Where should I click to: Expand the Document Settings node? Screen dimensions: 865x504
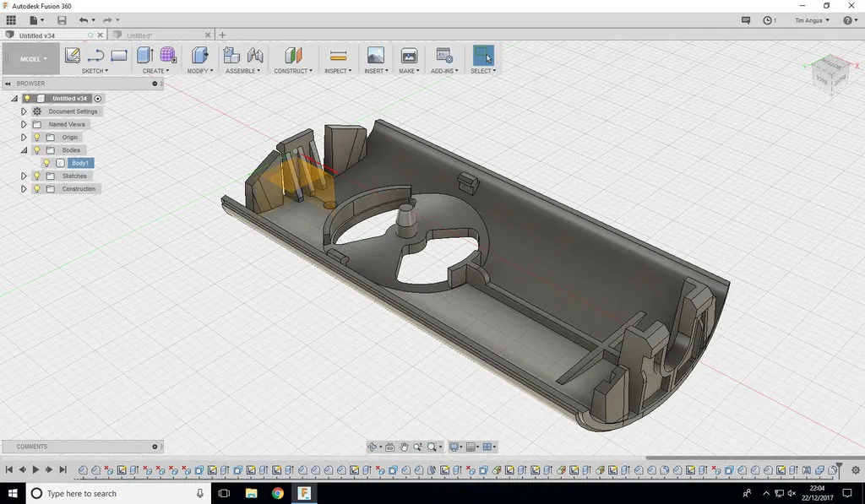[24, 111]
